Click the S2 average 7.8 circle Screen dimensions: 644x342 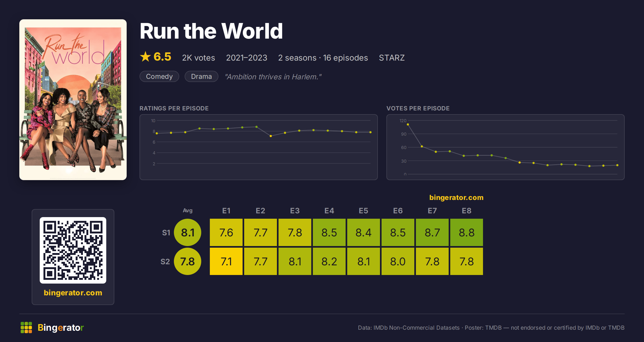(x=188, y=261)
